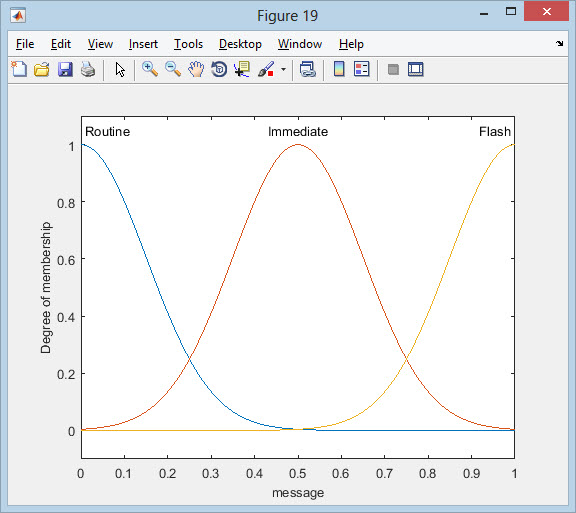The height and width of the screenshot is (513, 576).
Task: Toggle the Brush data tool
Action: (x=266, y=69)
